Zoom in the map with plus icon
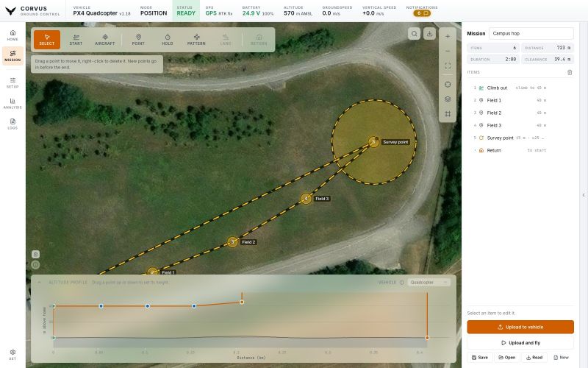Image resolution: width=588 pixels, height=368 pixels. pos(448,36)
